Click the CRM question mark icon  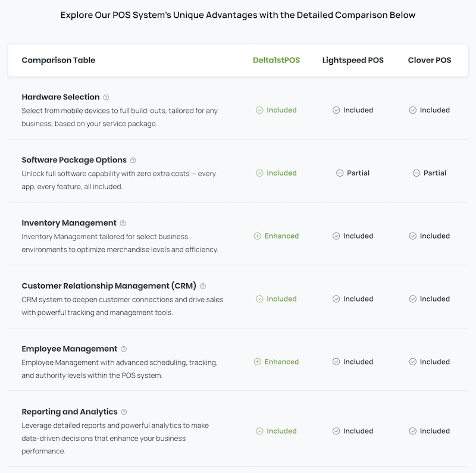pos(203,286)
